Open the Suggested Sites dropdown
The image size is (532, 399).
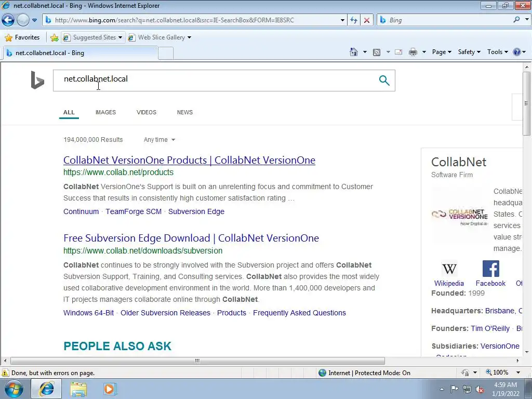tap(93, 37)
